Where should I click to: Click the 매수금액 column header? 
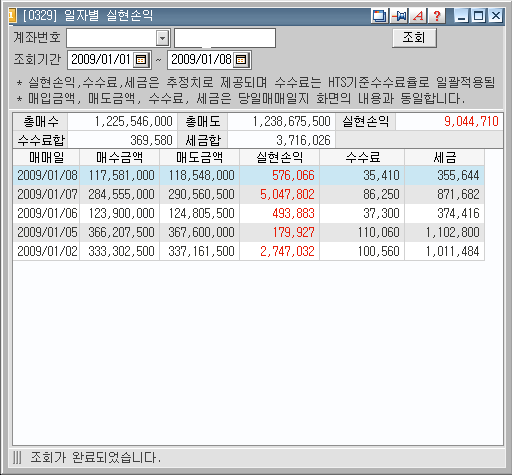(120, 157)
